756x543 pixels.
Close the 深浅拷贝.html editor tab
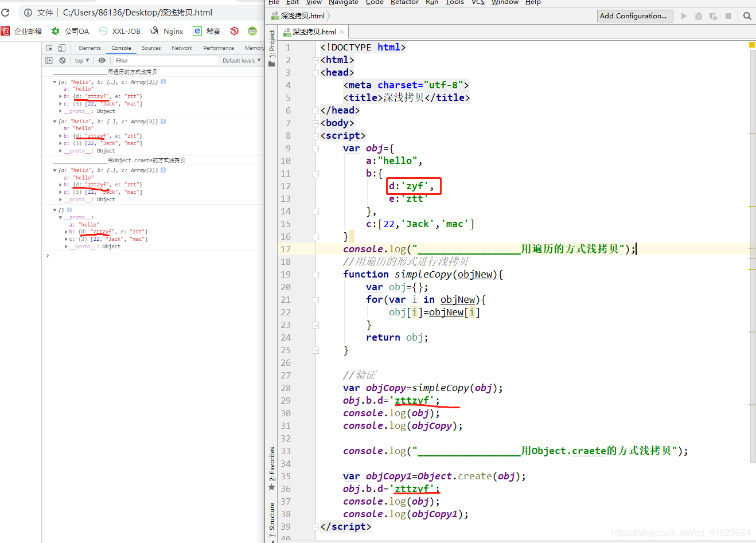coord(342,32)
